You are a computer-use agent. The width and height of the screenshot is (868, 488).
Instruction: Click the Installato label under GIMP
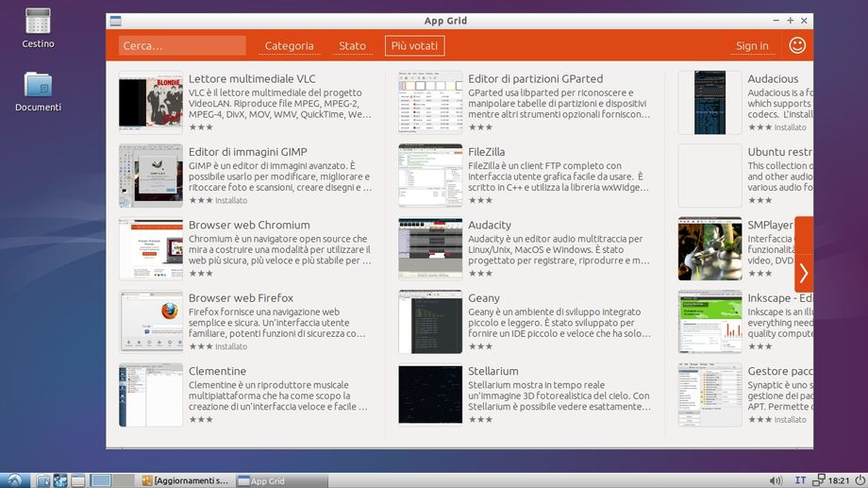coord(231,200)
